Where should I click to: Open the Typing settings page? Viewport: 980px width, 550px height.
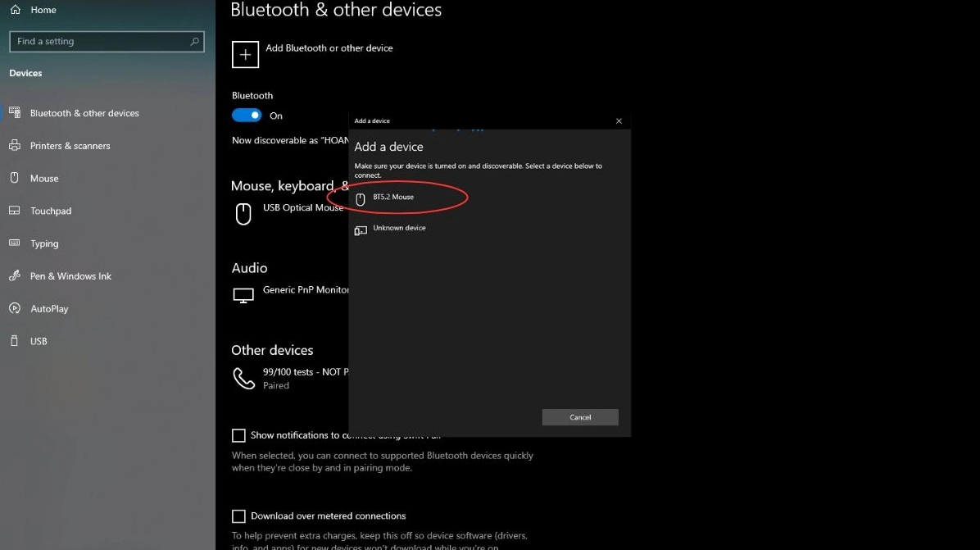[44, 243]
